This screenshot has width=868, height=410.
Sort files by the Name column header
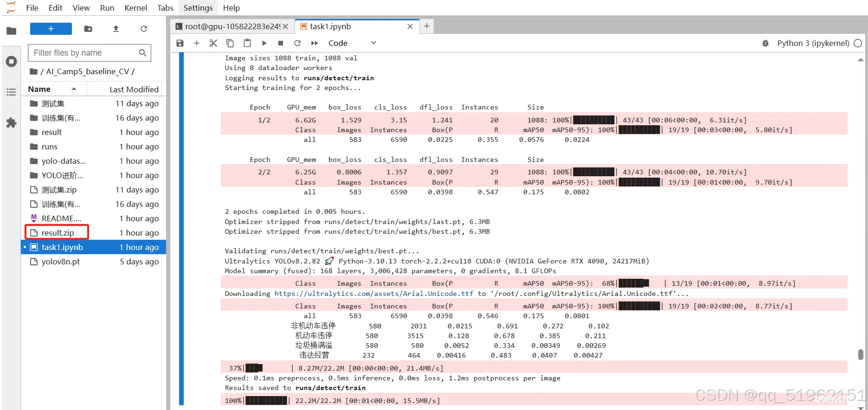52,89
